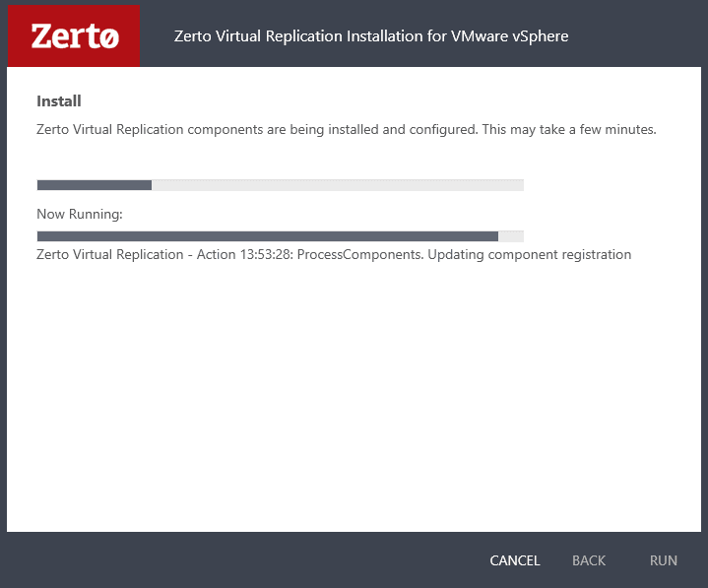Click the filled part of the Now Running bar
The height and width of the screenshot is (588, 708).
[267, 236]
